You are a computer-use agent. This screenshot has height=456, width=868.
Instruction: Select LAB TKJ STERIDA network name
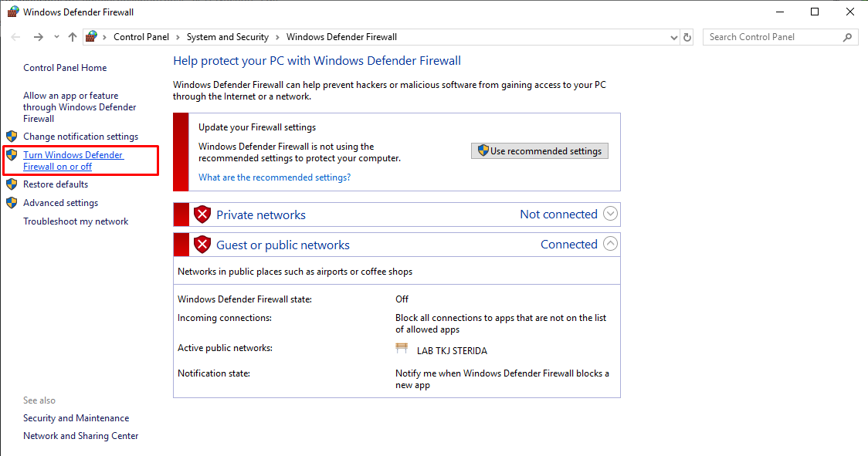pyautogui.click(x=452, y=351)
